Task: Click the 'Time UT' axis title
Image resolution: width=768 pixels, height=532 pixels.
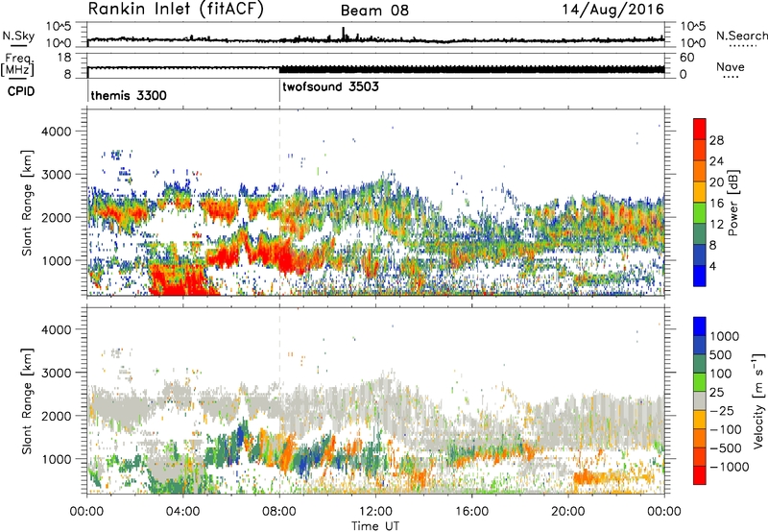Action: pyautogui.click(x=375, y=526)
